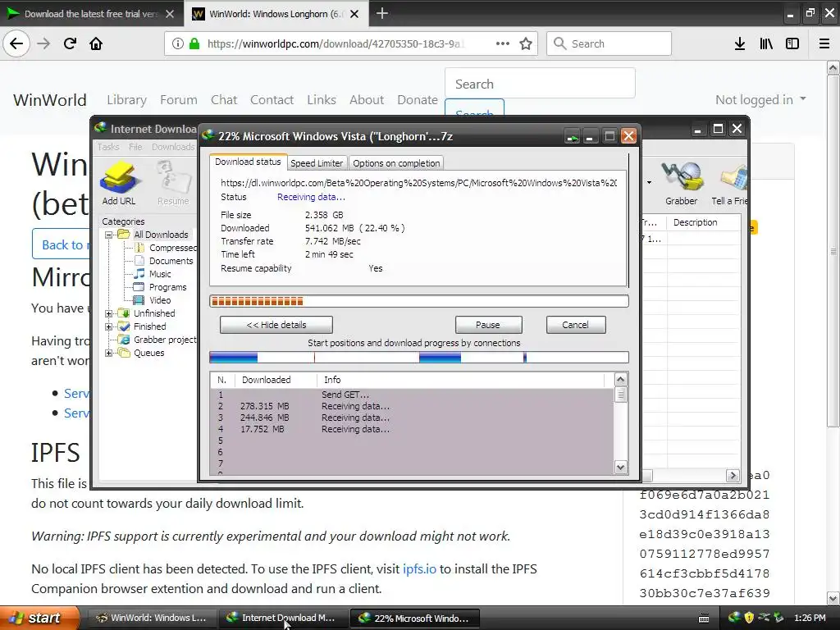The height and width of the screenshot is (630, 840).
Task: Expand the Finished tree node
Action: [x=109, y=326]
